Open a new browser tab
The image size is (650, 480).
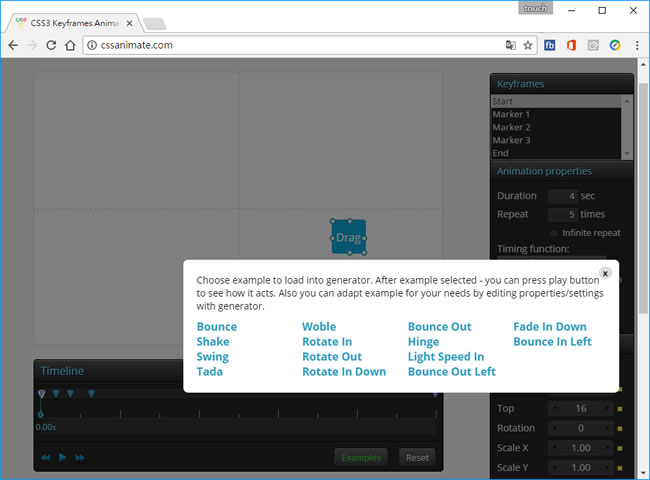pyautogui.click(x=155, y=24)
